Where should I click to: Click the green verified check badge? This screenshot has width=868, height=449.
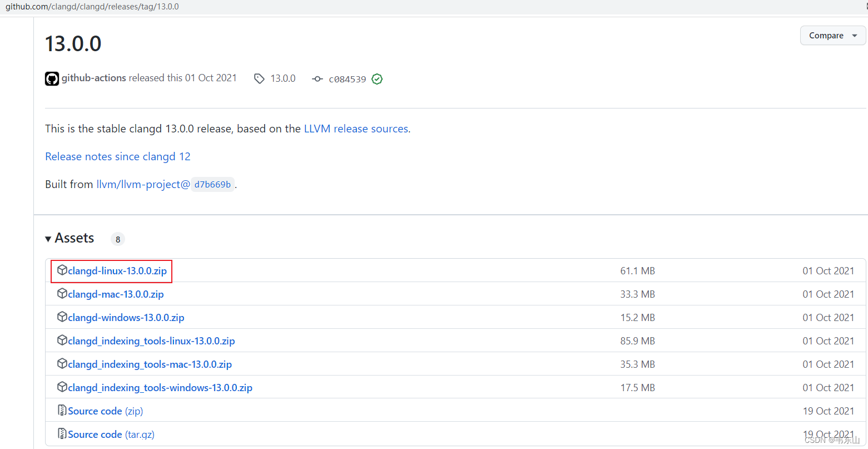[x=377, y=79]
